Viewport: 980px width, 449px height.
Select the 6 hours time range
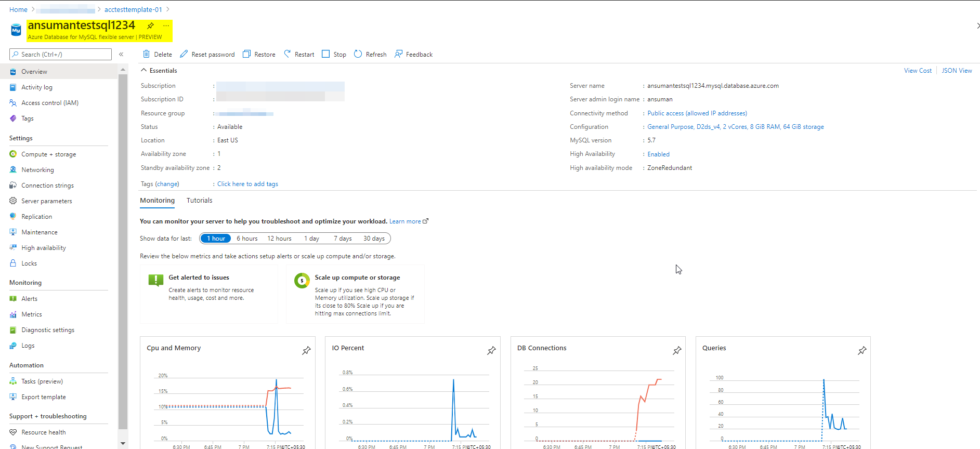point(247,239)
